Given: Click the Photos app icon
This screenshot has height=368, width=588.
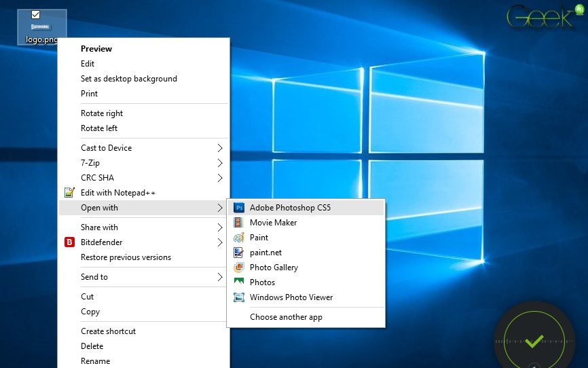Looking at the screenshot, I should 239,282.
